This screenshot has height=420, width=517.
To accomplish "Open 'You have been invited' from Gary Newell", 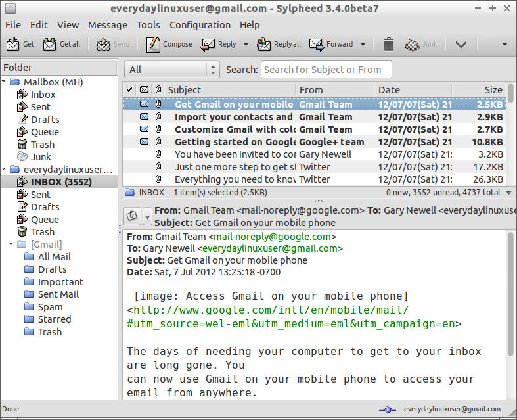I will [314, 154].
